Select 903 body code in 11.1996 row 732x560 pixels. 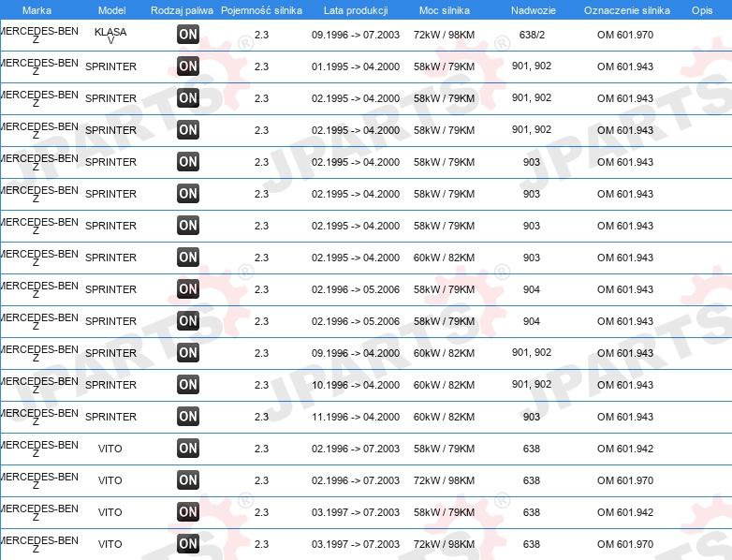532,417
